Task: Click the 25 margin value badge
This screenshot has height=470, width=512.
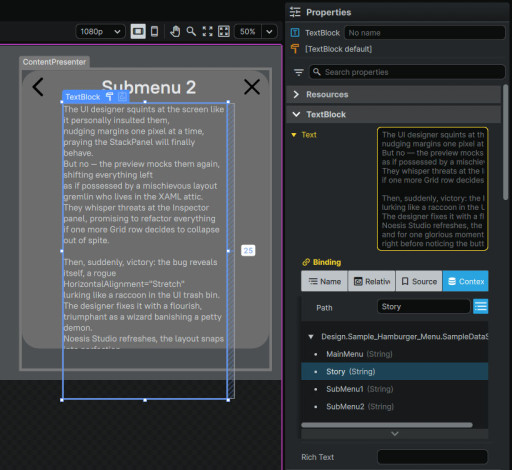Action: [248, 251]
